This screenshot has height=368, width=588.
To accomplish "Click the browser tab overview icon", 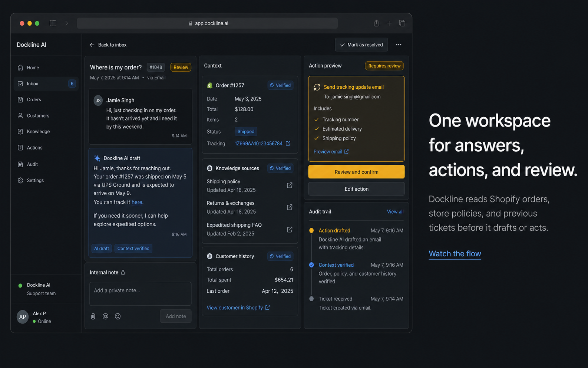I will (402, 23).
